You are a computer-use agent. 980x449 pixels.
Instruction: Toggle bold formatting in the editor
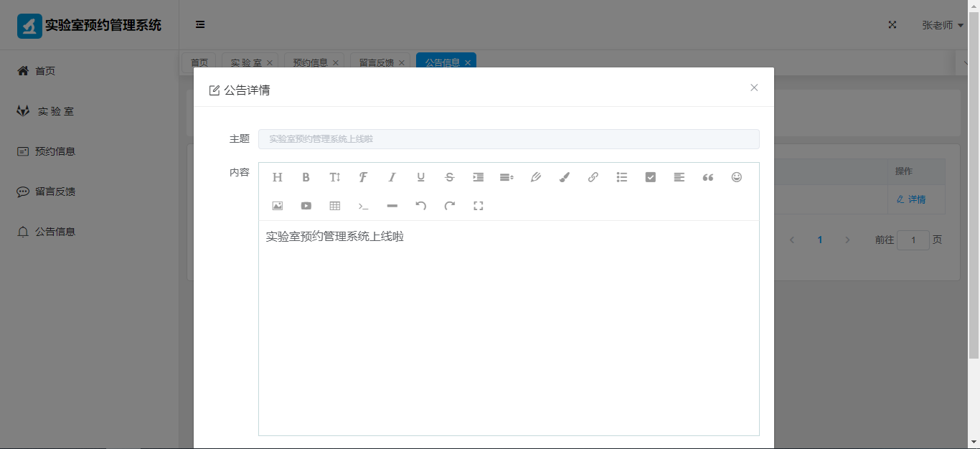click(x=306, y=177)
